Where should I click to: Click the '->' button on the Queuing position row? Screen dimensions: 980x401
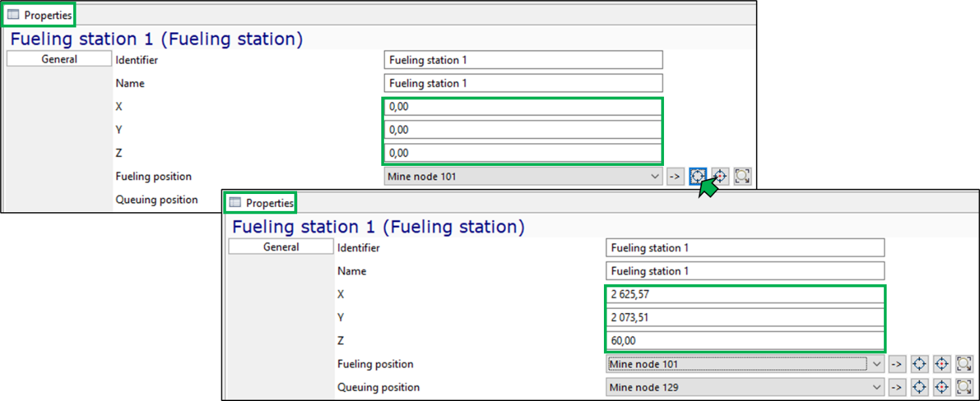[897, 387]
